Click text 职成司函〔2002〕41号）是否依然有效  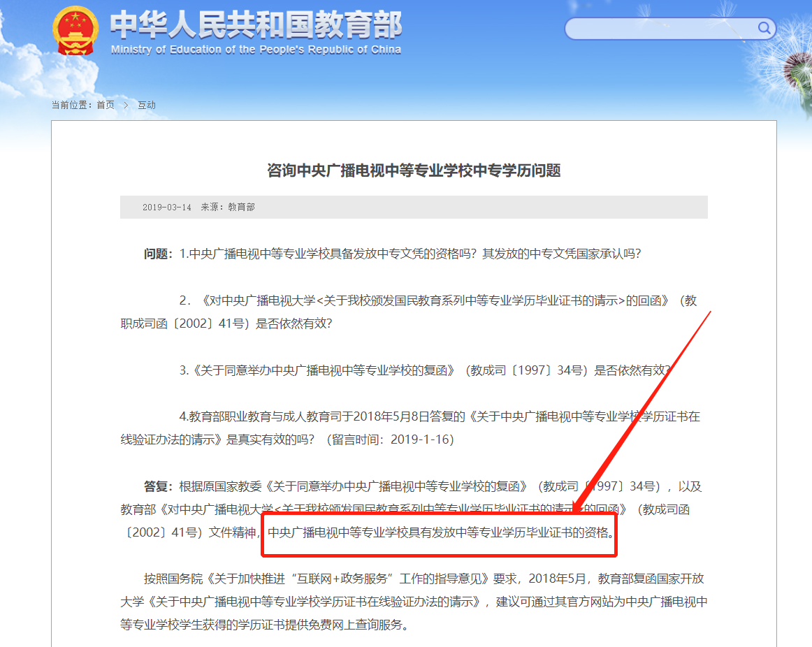(x=226, y=323)
